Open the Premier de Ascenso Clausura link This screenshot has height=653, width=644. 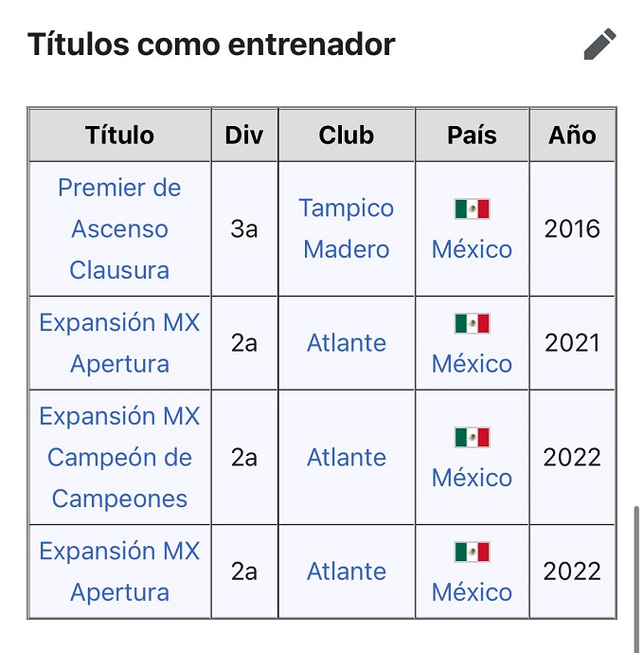pos(119,228)
